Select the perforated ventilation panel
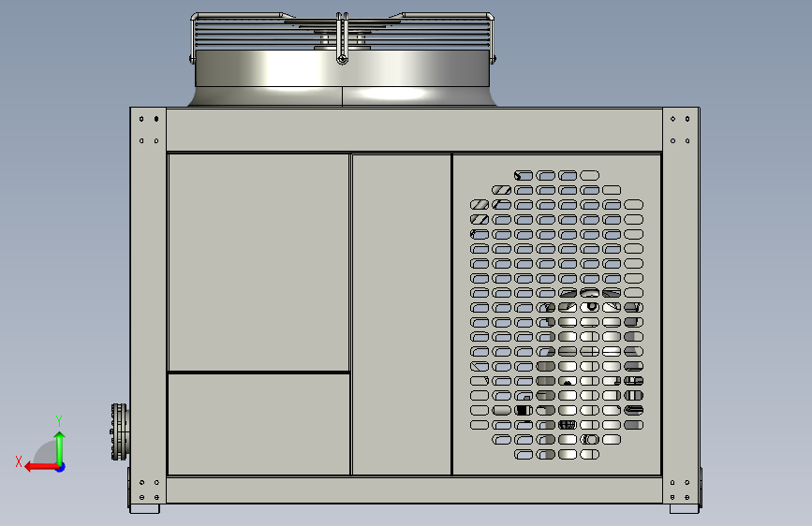 [x=556, y=314]
